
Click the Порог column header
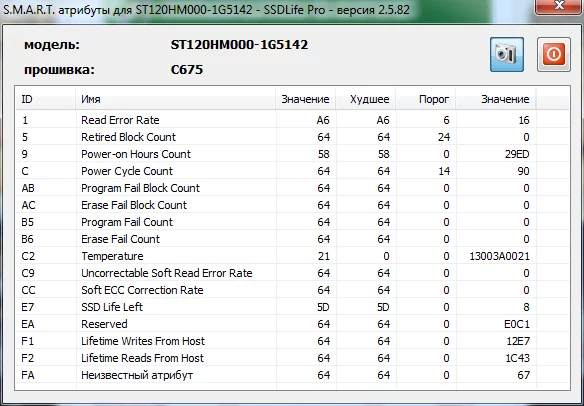click(426, 99)
